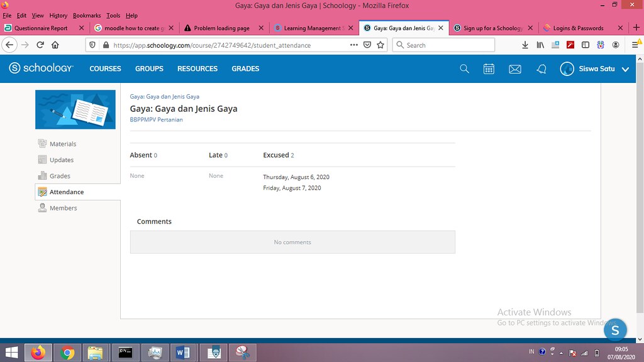Open Microsoft Word from the taskbar
This screenshot has height=362, width=644.
(183, 352)
